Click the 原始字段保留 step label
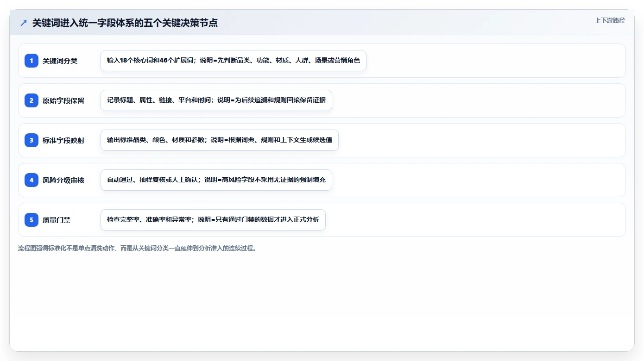The height and width of the screenshot is (361, 644). (63, 100)
